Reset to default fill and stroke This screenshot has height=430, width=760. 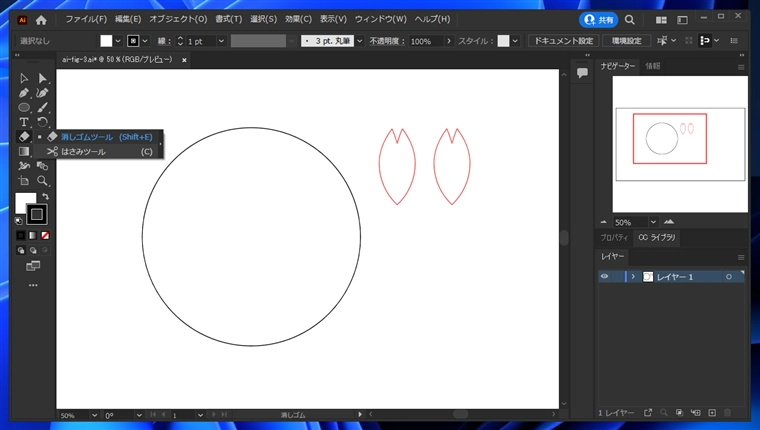point(19,221)
